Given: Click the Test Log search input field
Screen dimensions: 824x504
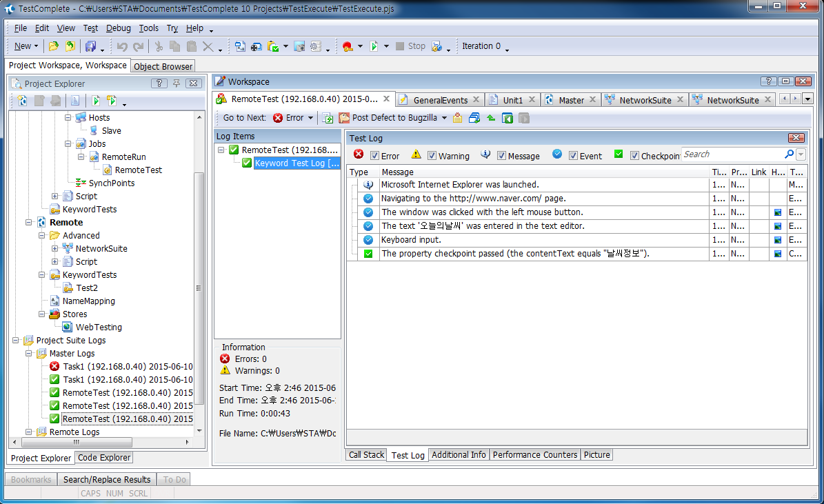Looking at the screenshot, I should click(731, 154).
